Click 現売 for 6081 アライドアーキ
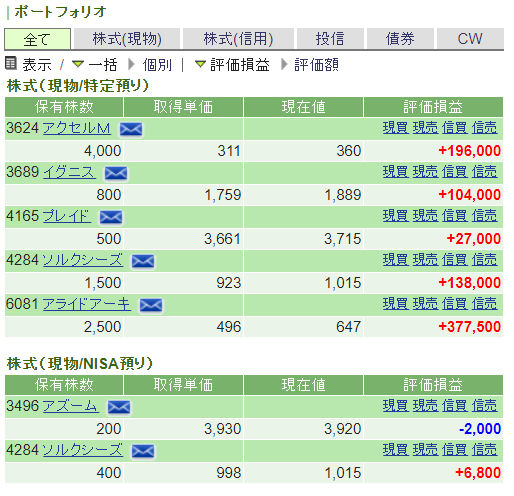The image size is (514, 496). 425,304
